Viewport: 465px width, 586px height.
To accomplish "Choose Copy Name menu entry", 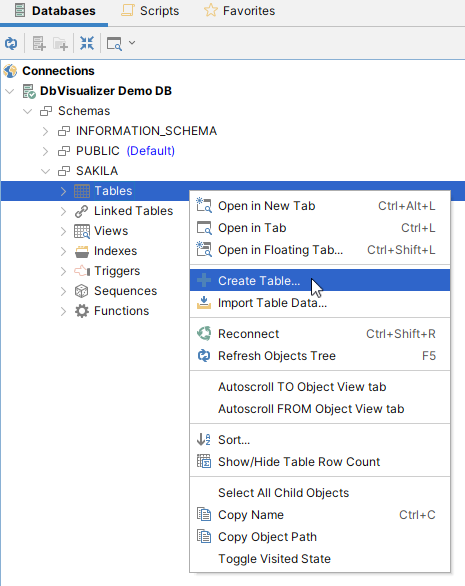I will point(320,515).
